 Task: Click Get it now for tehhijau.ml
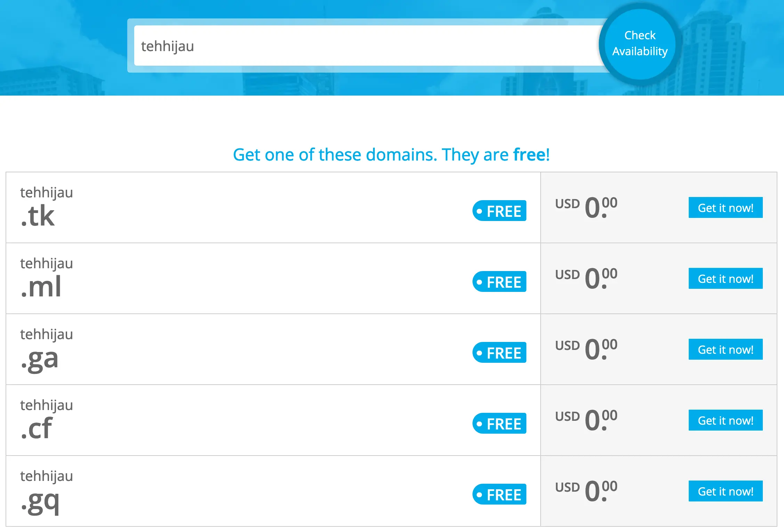pyautogui.click(x=725, y=278)
